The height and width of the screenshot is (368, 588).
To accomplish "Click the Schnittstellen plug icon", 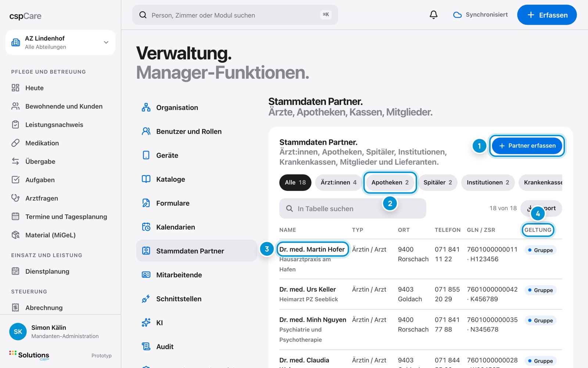I will click(146, 299).
